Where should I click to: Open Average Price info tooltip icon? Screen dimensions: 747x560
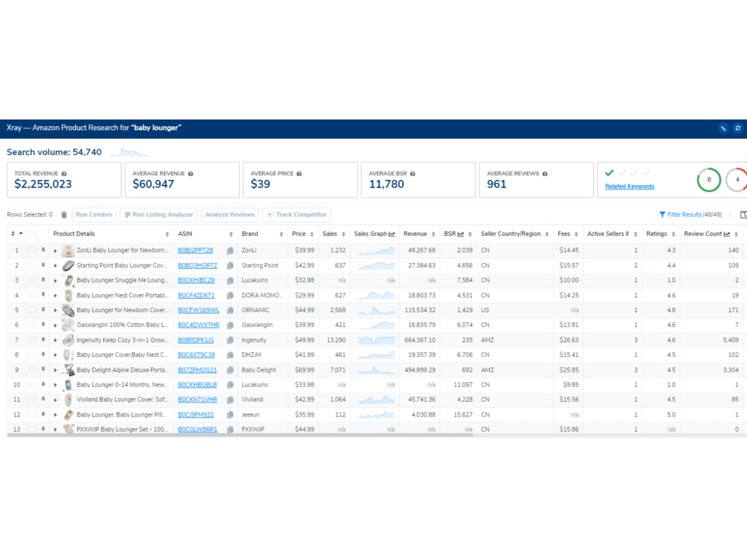300,174
